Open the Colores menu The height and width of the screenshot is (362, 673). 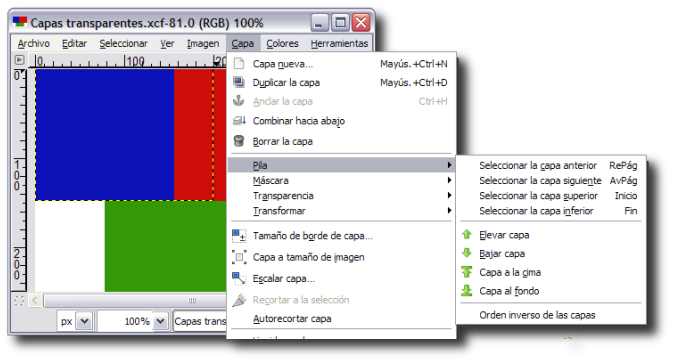(282, 43)
